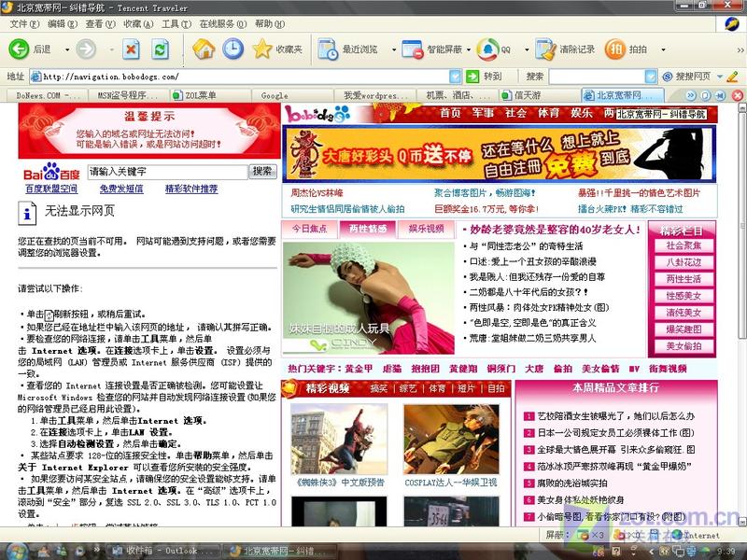
Task: Open the 百度联盟空间 link
Action: (x=51, y=189)
